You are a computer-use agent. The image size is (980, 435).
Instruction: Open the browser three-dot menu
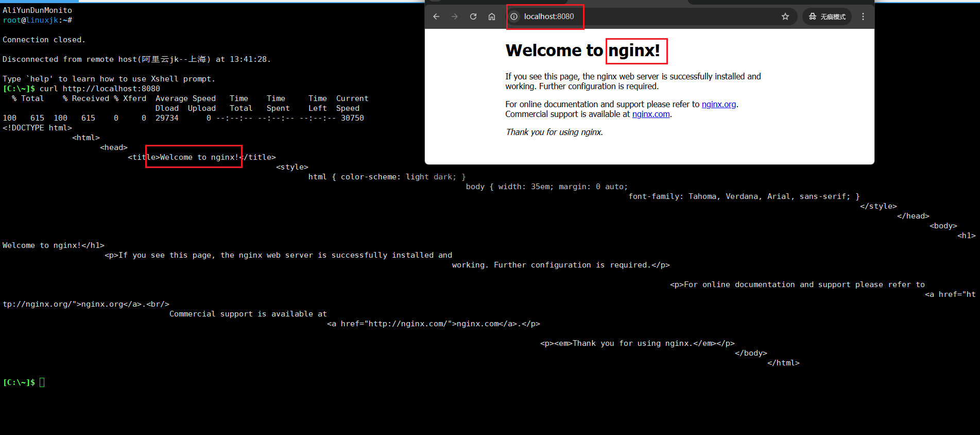pyautogui.click(x=863, y=16)
